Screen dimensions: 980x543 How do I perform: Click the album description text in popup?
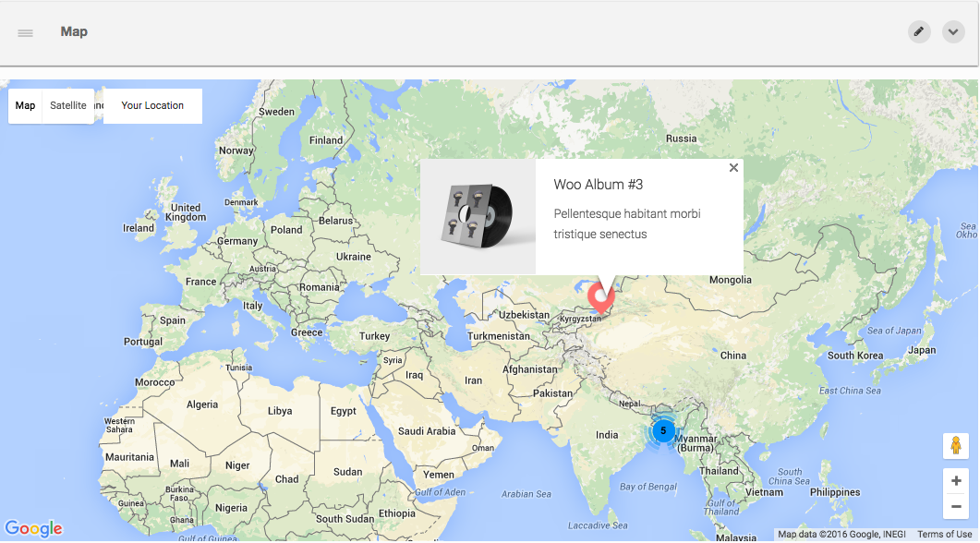626,223
